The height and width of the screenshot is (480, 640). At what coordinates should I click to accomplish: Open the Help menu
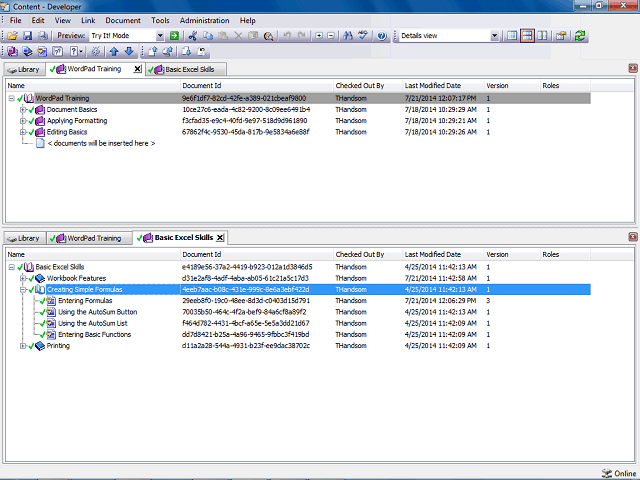coord(247,20)
